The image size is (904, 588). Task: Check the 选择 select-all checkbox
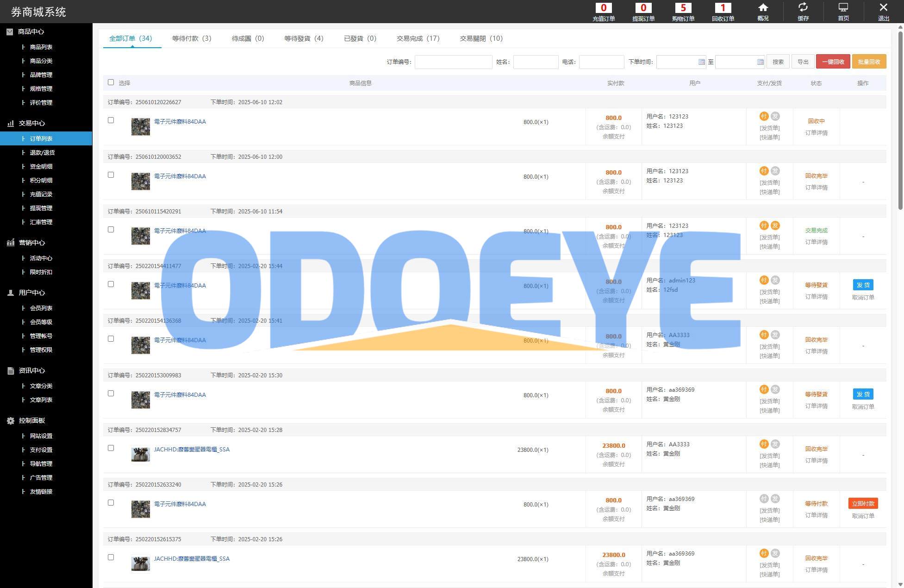click(111, 82)
